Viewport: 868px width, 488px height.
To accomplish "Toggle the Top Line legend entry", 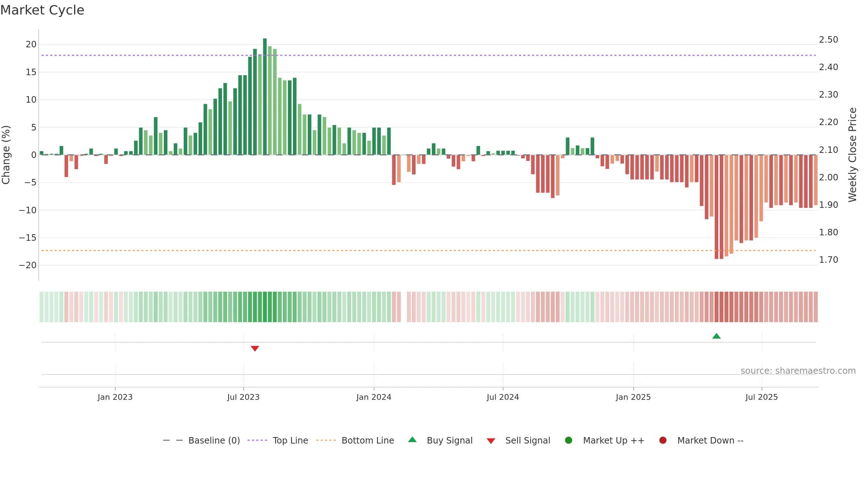I will point(278,440).
